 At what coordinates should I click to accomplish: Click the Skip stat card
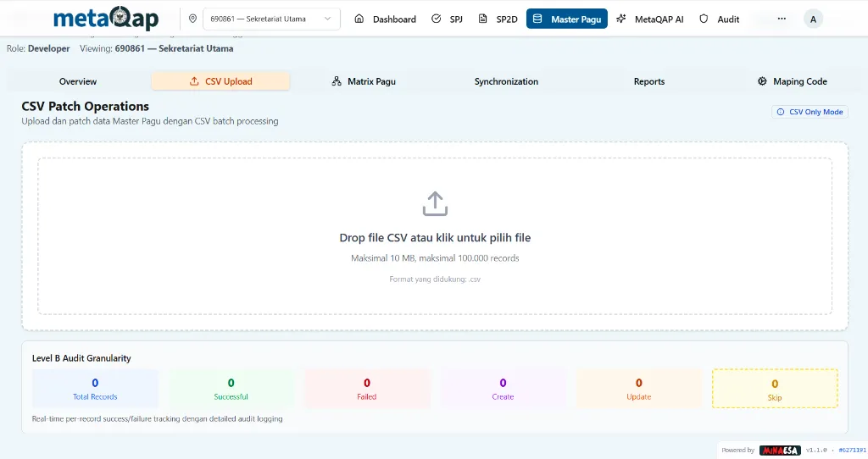coord(775,389)
